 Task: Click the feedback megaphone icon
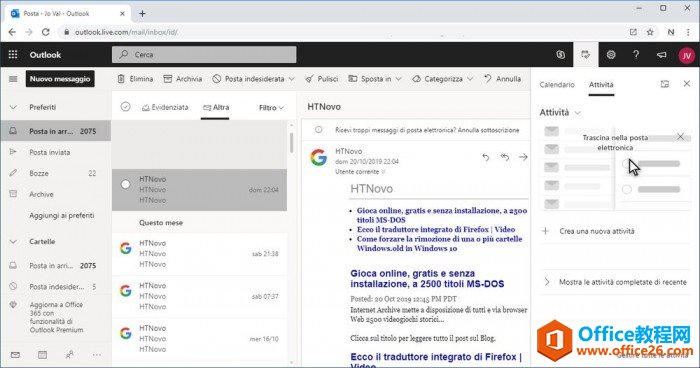pyautogui.click(x=661, y=54)
